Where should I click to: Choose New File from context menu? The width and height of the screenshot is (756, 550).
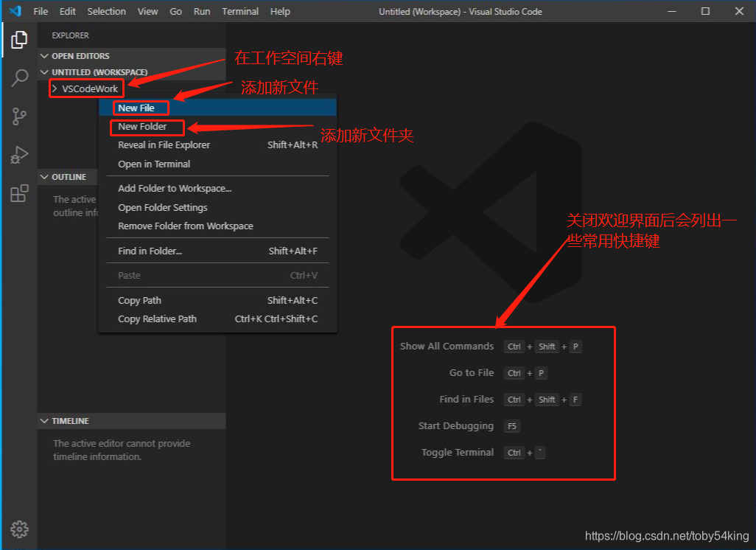[x=217, y=108]
